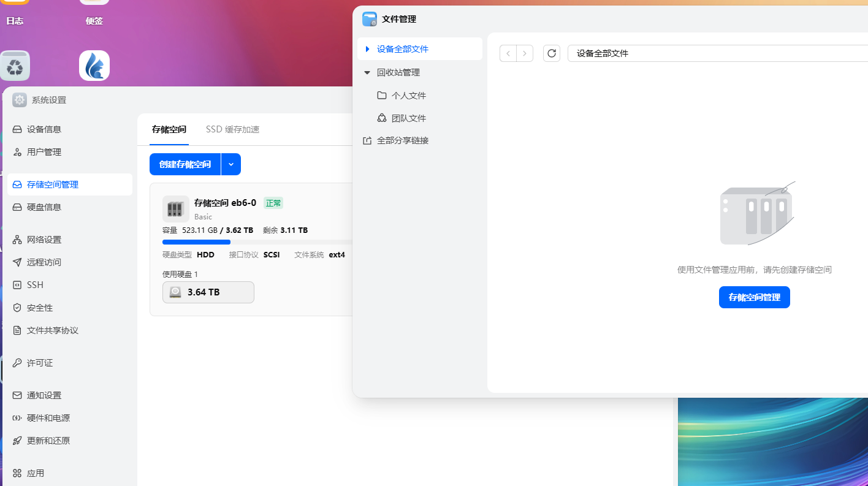Launch the blue squirrel desktop app icon

pos(94,66)
